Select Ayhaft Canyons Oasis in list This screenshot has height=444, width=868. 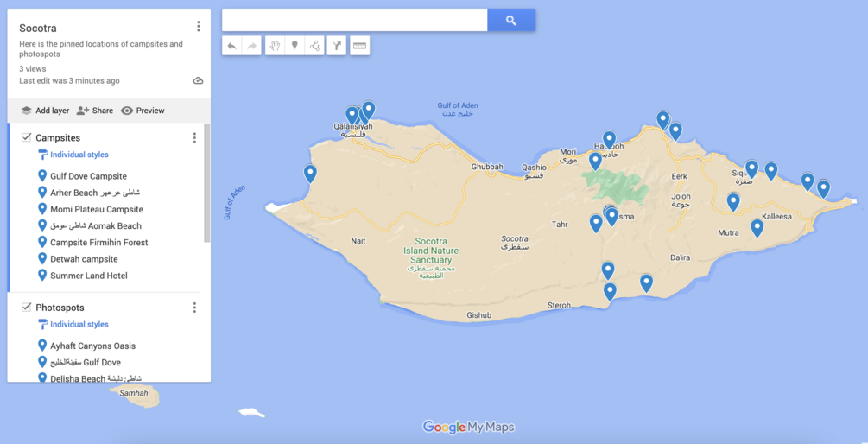[x=93, y=346]
